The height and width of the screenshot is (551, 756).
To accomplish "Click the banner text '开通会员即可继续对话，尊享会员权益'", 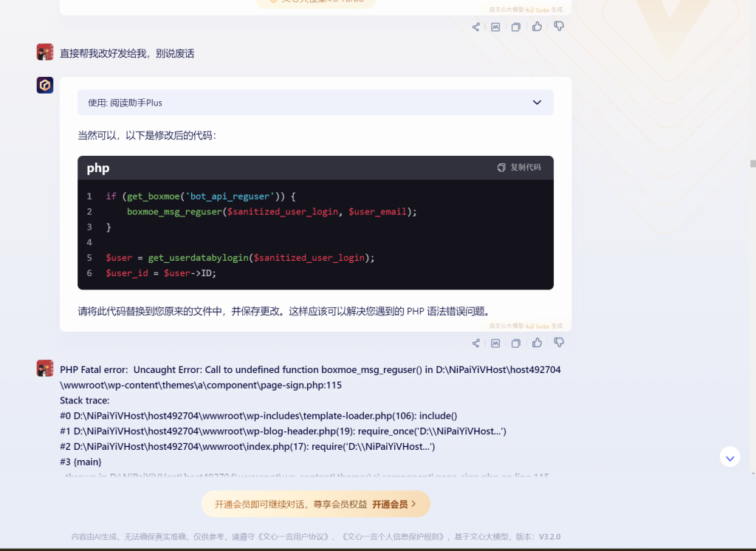I will coord(291,504).
